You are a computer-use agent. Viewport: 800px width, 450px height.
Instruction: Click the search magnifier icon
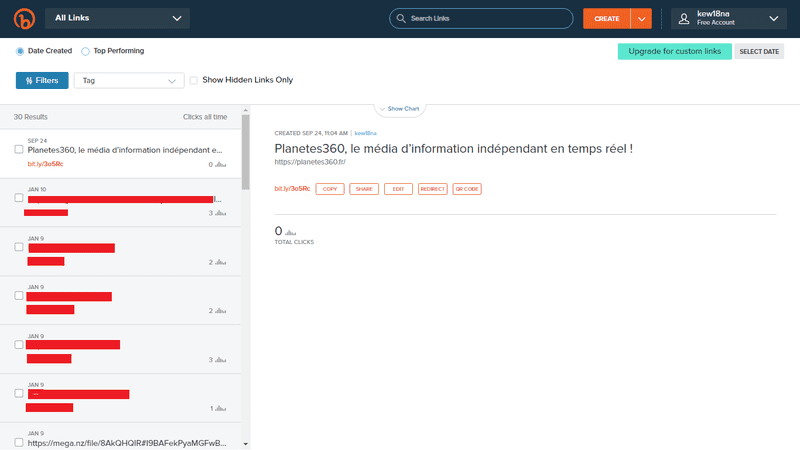pos(401,18)
